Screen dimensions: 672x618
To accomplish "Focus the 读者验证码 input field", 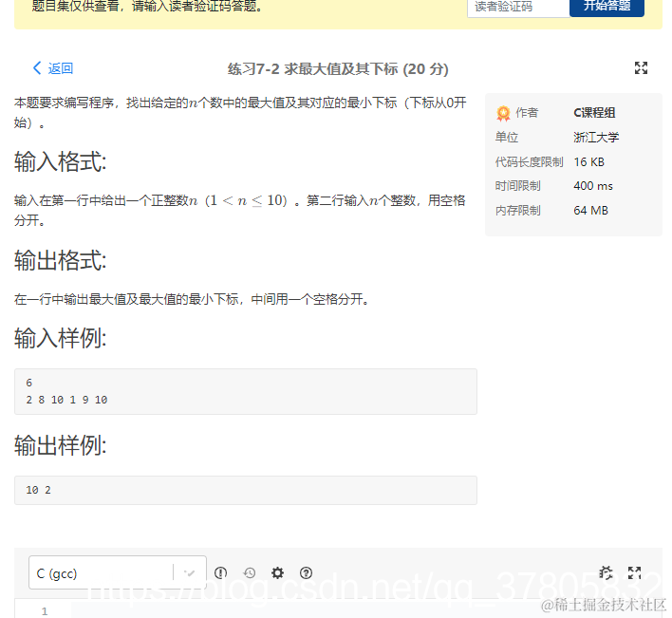I will (x=518, y=7).
